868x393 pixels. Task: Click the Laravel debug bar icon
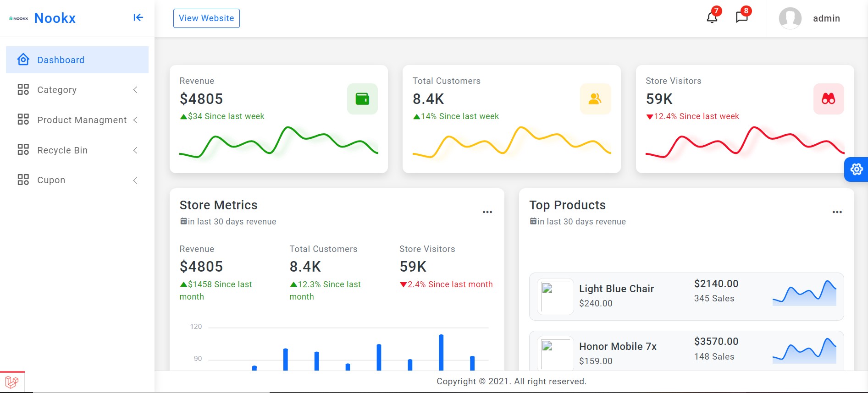pyautogui.click(x=12, y=382)
